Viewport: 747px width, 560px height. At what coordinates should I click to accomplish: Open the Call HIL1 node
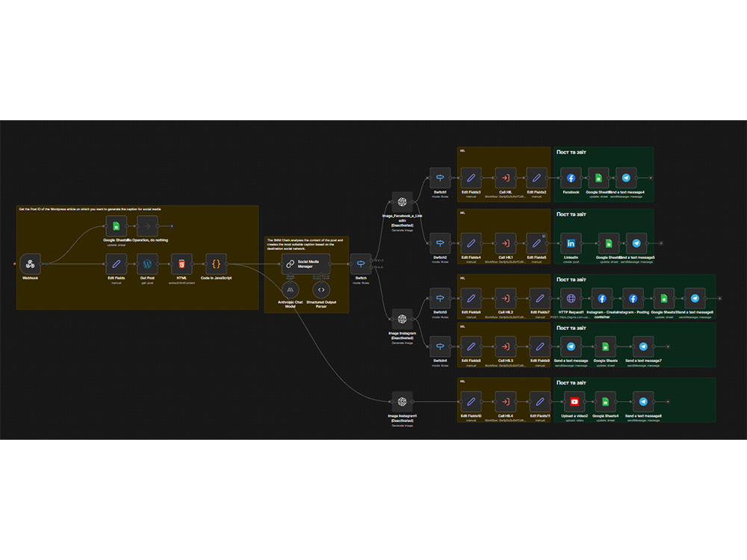(506, 243)
